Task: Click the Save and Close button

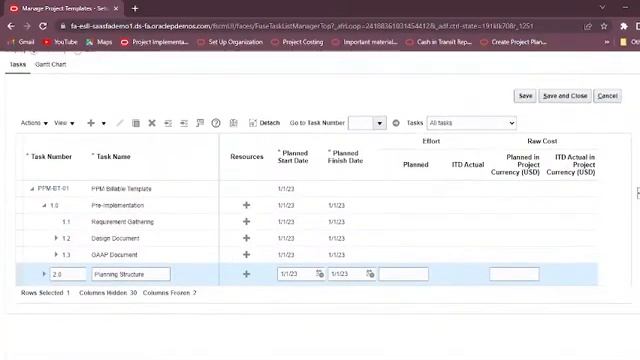Action: click(x=565, y=96)
